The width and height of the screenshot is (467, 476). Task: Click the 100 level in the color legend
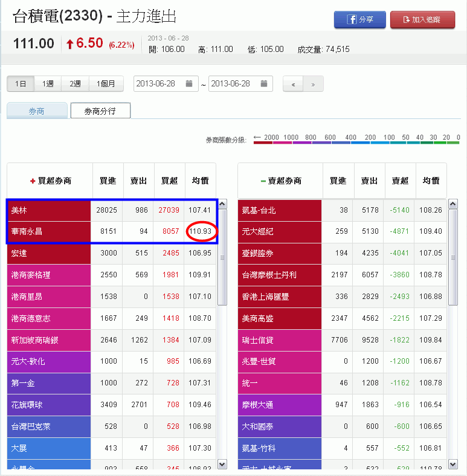[389, 137]
